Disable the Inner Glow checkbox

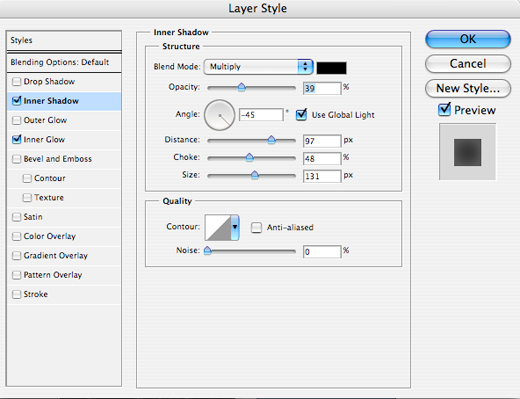[x=16, y=139]
